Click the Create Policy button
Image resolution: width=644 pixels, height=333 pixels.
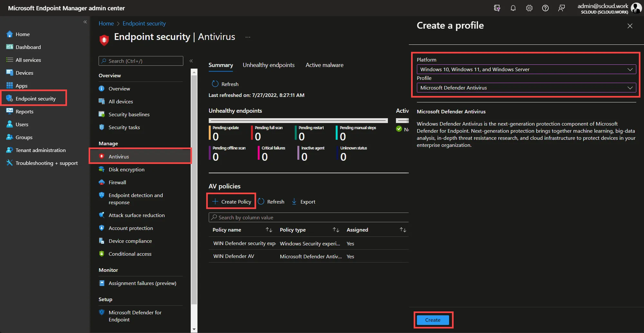232,202
